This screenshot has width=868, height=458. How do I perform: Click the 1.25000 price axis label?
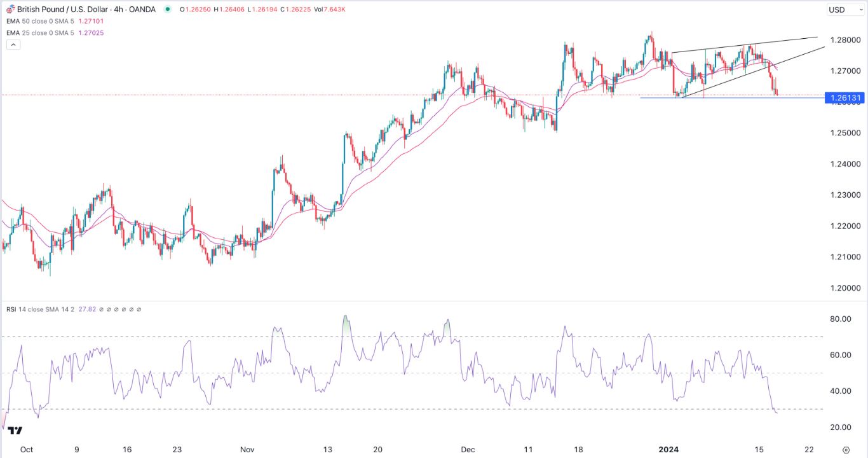pyautogui.click(x=844, y=133)
